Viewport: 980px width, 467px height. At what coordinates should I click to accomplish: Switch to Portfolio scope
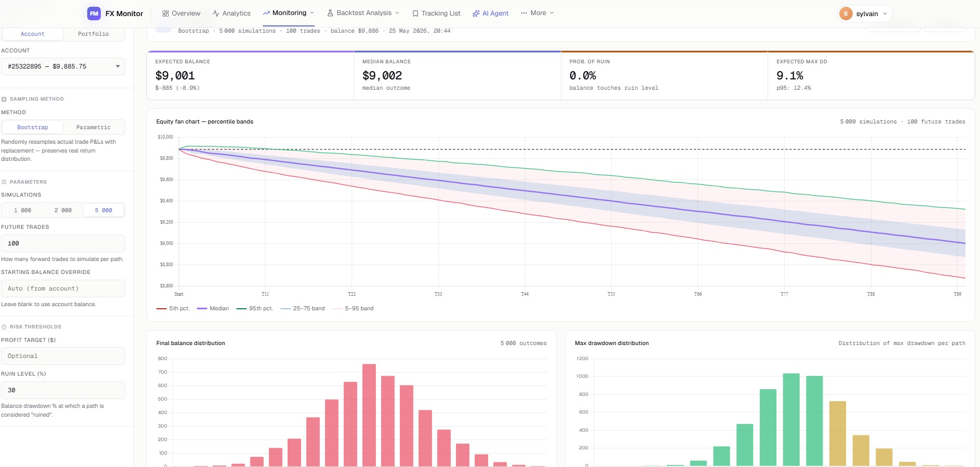(93, 34)
